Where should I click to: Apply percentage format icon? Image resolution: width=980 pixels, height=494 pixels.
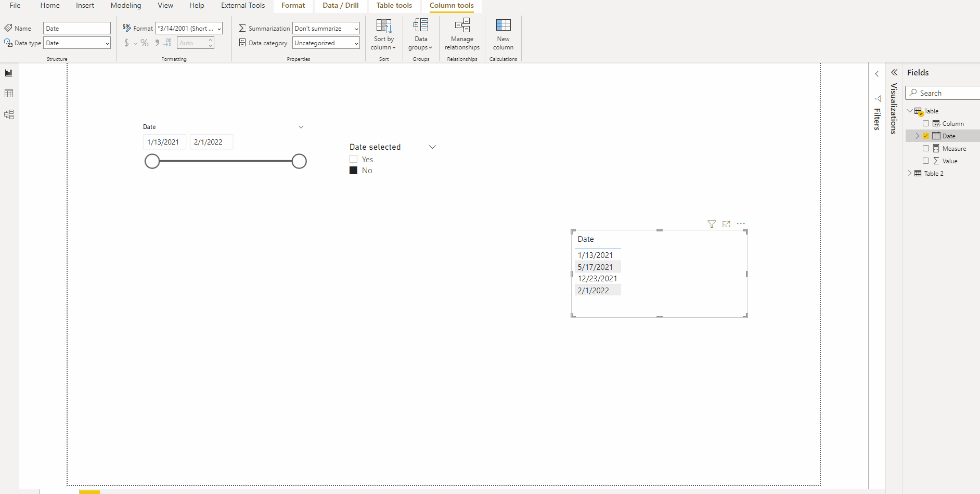(145, 43)
